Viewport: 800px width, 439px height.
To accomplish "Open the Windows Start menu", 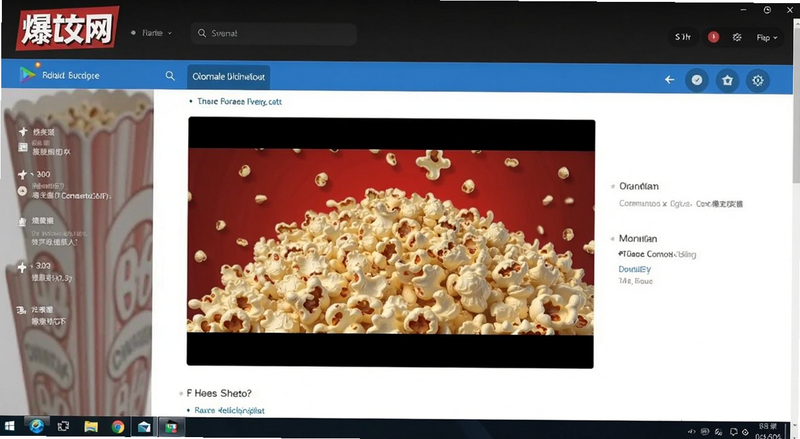I will pyautogui.click(x=9, y=426).
